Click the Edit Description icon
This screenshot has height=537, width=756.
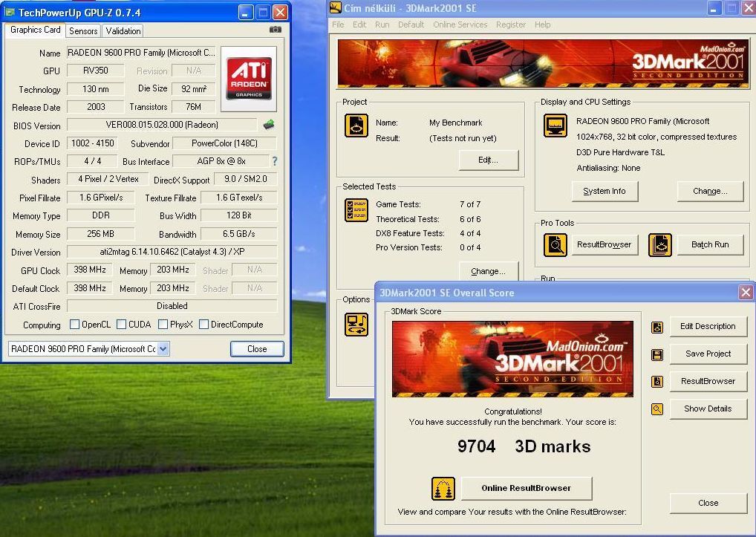click(656, 328)
